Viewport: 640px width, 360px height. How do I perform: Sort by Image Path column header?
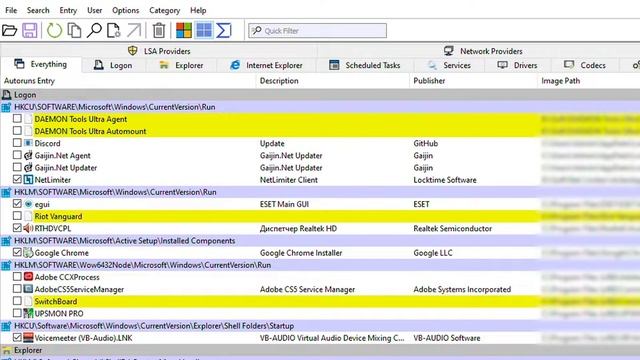click(589, 81)
